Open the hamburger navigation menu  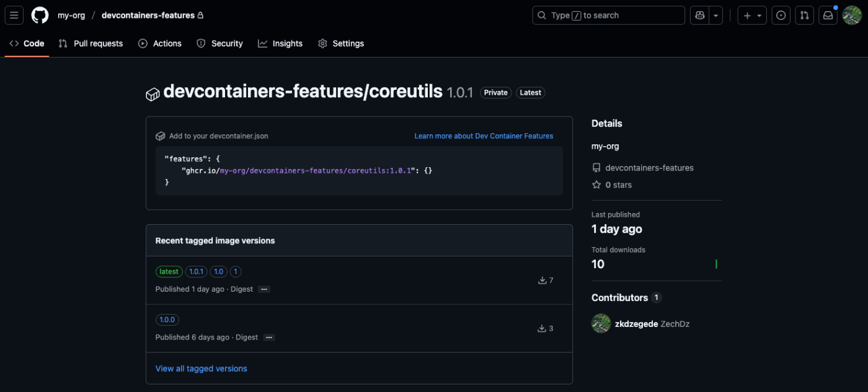coord(14,15)
